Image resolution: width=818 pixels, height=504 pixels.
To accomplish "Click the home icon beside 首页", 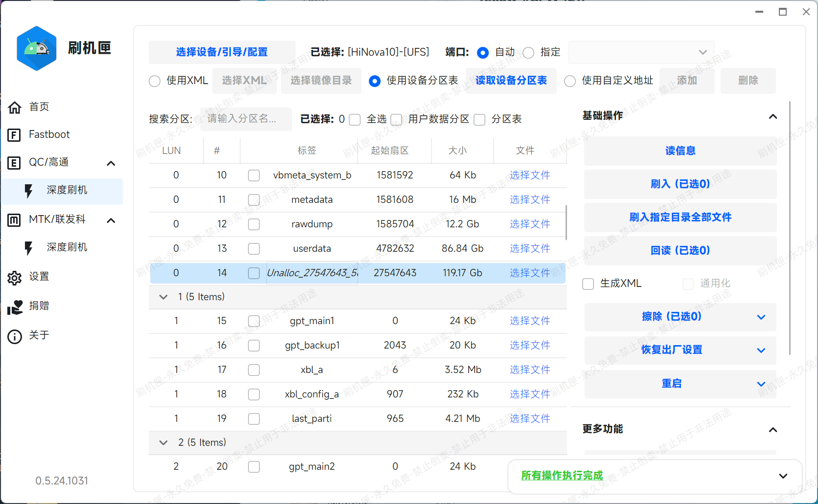I will point(15,107).
